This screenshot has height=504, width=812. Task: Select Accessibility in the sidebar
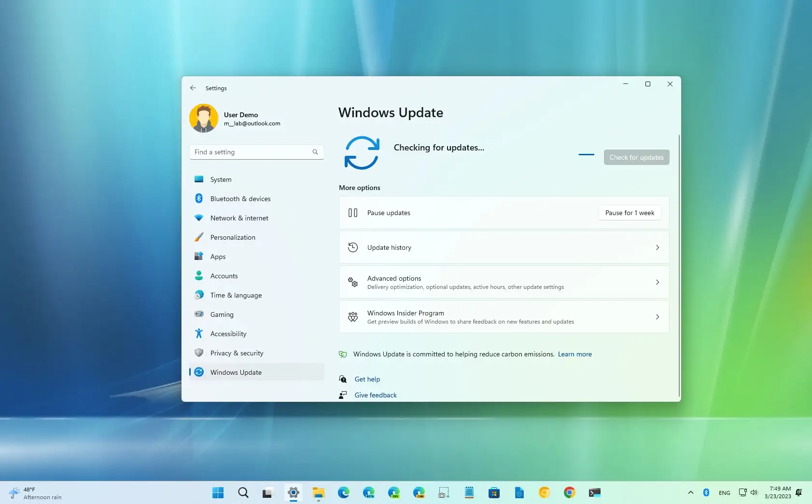click(257, 334)
